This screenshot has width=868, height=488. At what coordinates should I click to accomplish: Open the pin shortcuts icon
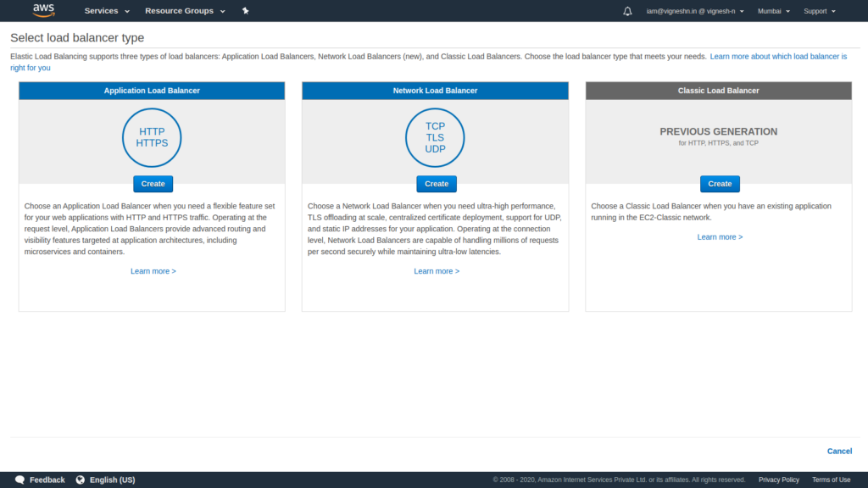pyautogui.click(x=245, y=10)
